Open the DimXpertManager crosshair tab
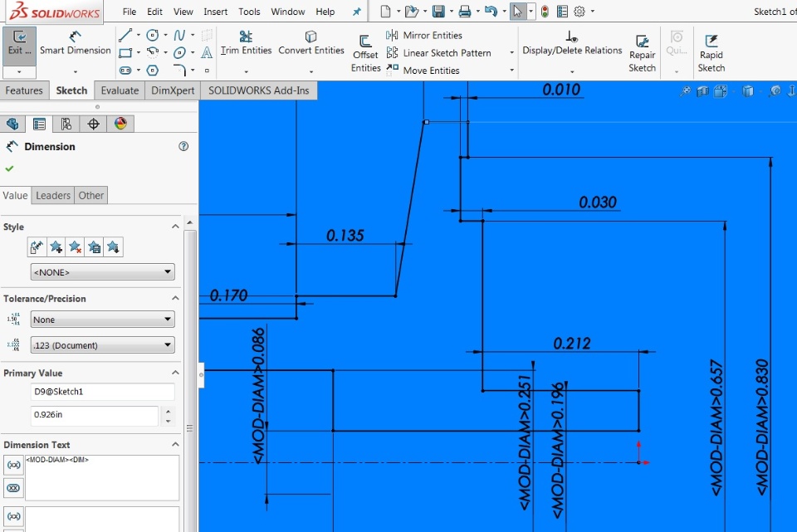The image size is (797, 532). [x=94, y=124]
